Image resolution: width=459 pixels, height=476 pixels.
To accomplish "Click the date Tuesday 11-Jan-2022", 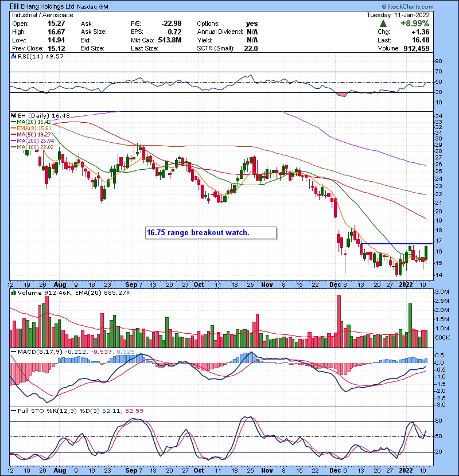I will pyautogui.click(x=398, y=15).
